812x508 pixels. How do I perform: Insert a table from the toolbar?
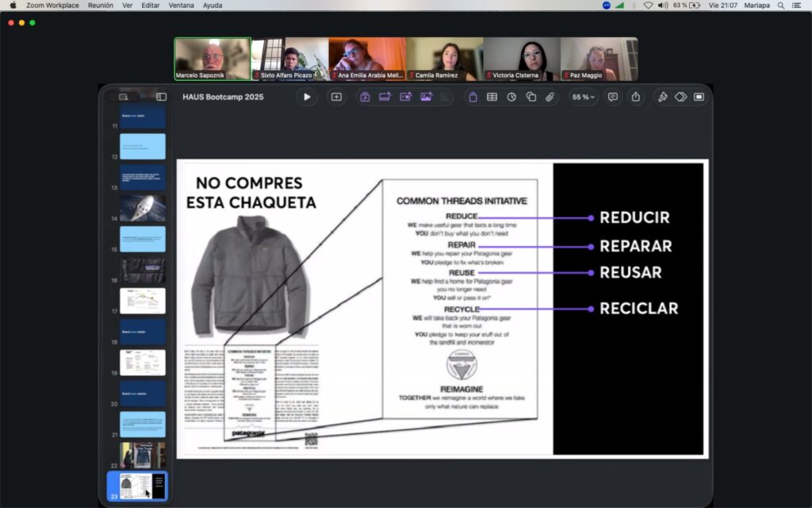coord(492,97)
